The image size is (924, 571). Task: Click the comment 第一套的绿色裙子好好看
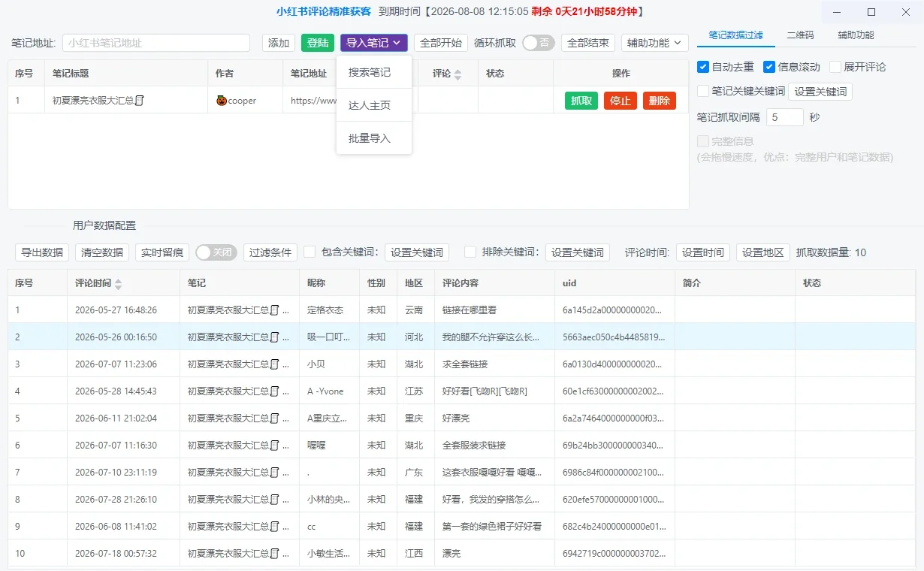pos(492,526)
